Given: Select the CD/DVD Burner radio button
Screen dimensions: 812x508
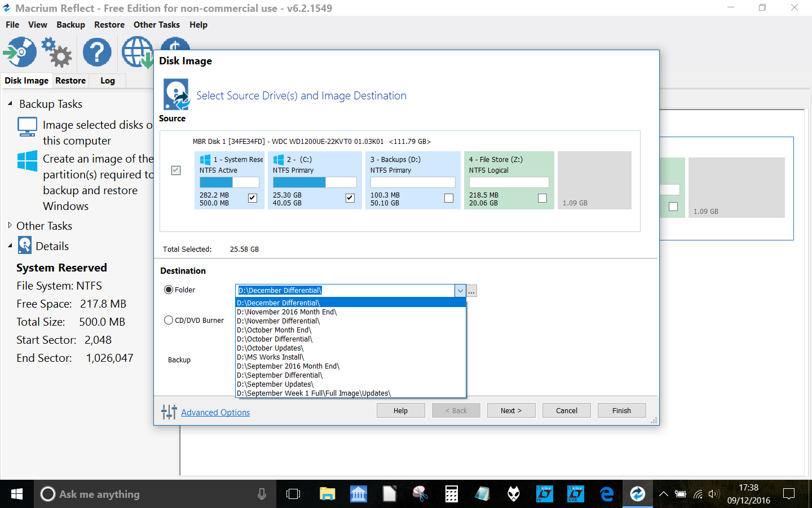Looking at the screenshot, I should click(169, 320).
